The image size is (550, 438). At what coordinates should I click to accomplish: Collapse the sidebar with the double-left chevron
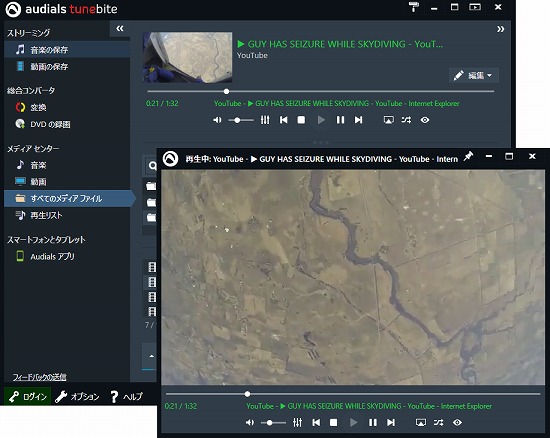(120, 28)
